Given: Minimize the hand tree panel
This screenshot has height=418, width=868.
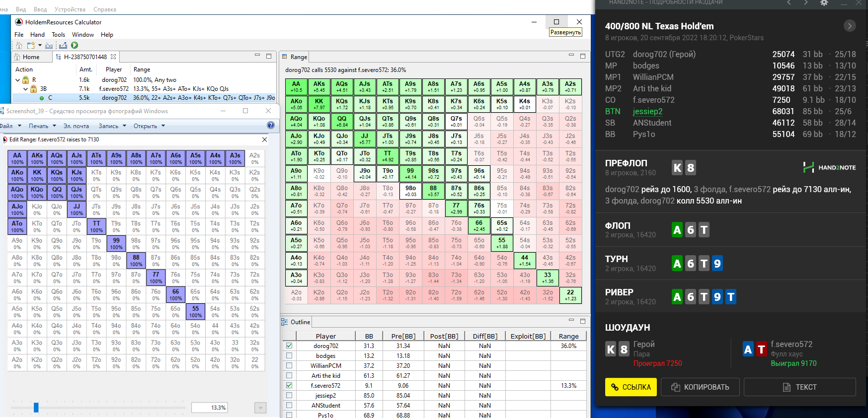Looking at the screenshot, I should (x=257, y=56).
